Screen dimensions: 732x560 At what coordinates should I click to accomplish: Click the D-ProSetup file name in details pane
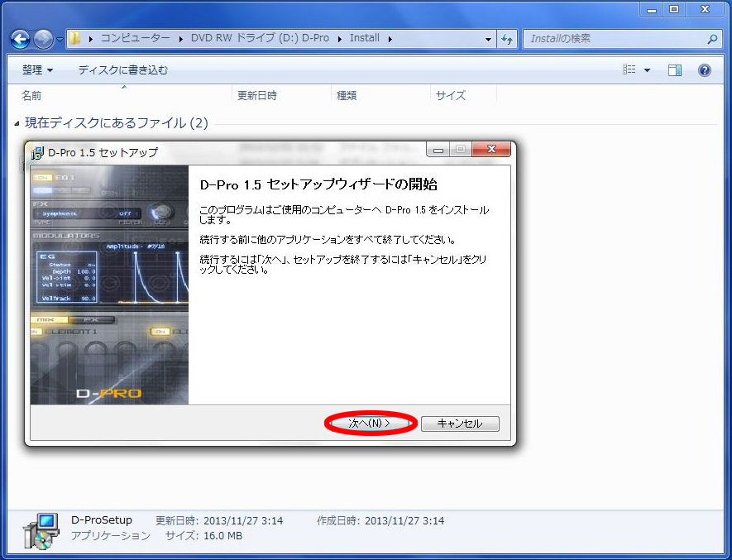coord(102,520)
